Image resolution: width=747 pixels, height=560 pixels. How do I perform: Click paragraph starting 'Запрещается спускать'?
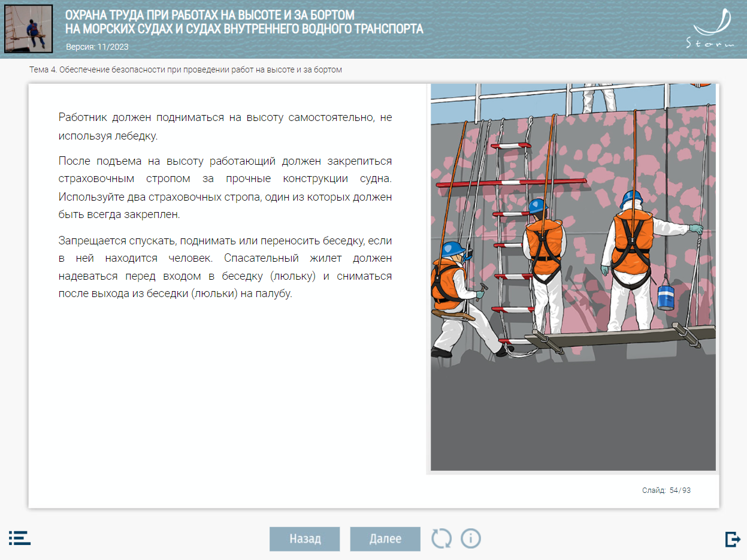click(225, 267)
